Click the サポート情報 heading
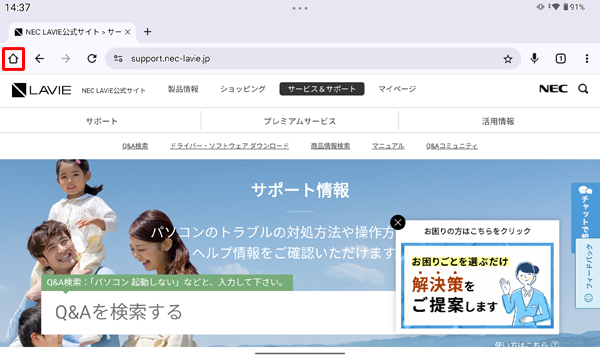 pyautogui.click(x=300, y=190)
